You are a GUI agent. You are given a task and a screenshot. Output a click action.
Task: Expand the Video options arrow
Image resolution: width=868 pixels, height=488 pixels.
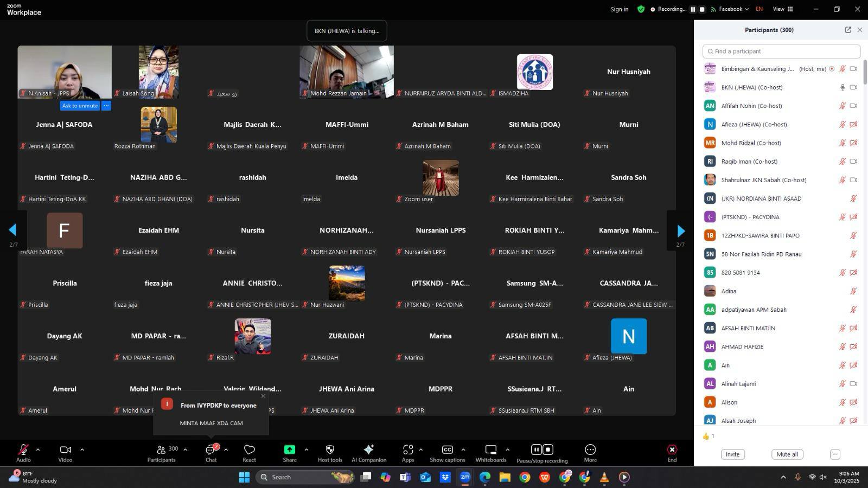pyautogui.click(x=82, y=450)
